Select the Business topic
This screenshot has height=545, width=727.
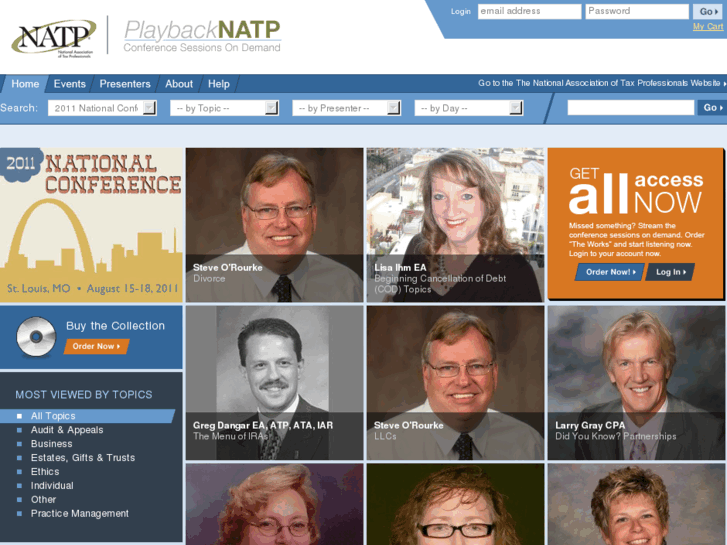[51, 444]
